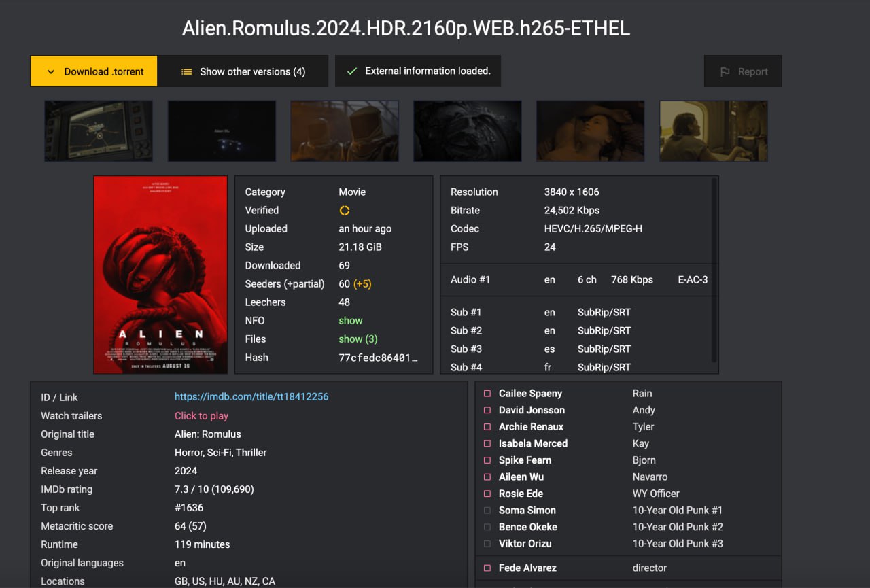This screenshot has height=588, width=870.
Task: Click the hash value 77cfedc86401…
Action: tap(379, 358)
